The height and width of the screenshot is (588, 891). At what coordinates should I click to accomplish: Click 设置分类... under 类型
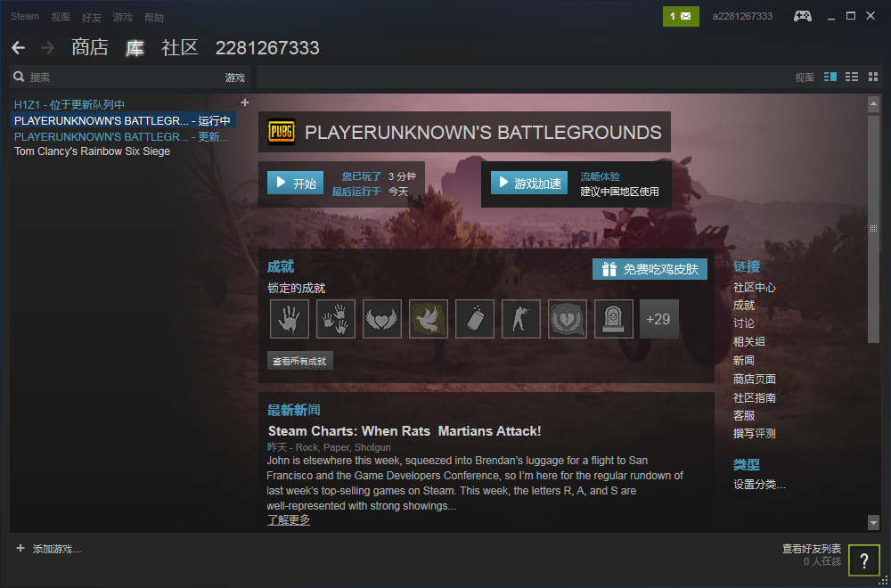coord(759,486)
